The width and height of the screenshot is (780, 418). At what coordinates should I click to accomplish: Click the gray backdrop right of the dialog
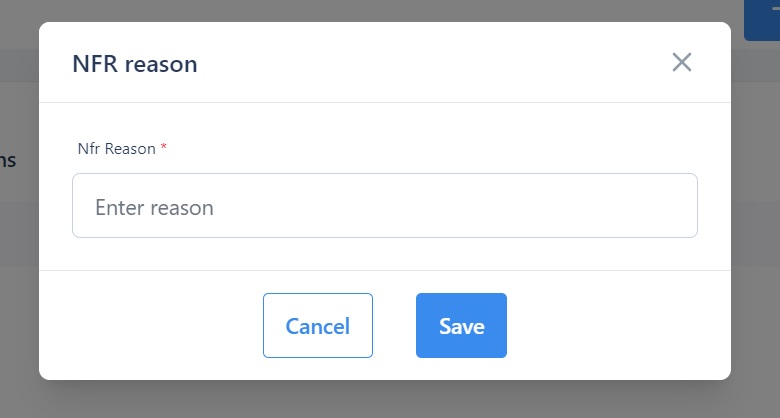point(756,250)
